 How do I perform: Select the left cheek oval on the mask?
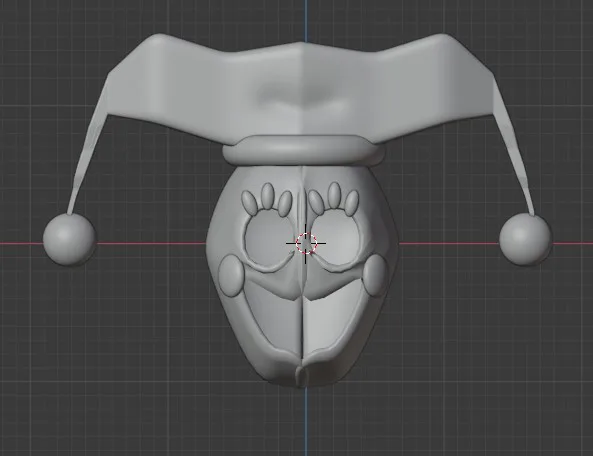click(x=231, y=275)
